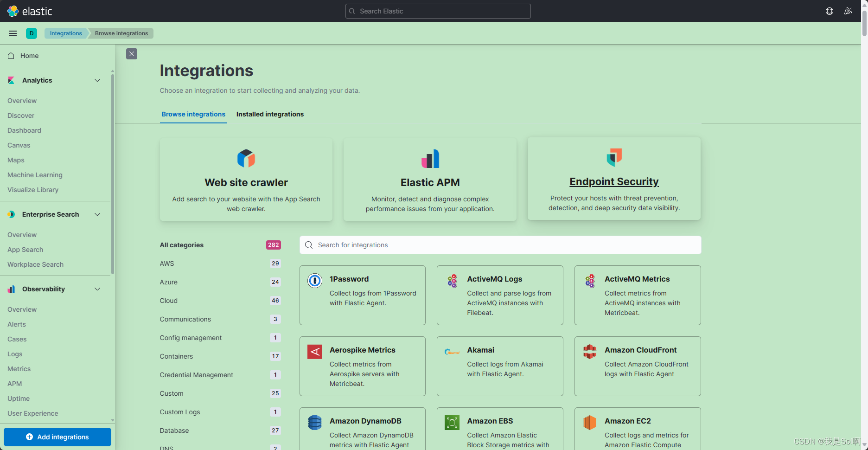Open the Endpoint Security link
The height and width of the screenshot is (450, 868).
[614, 181]
